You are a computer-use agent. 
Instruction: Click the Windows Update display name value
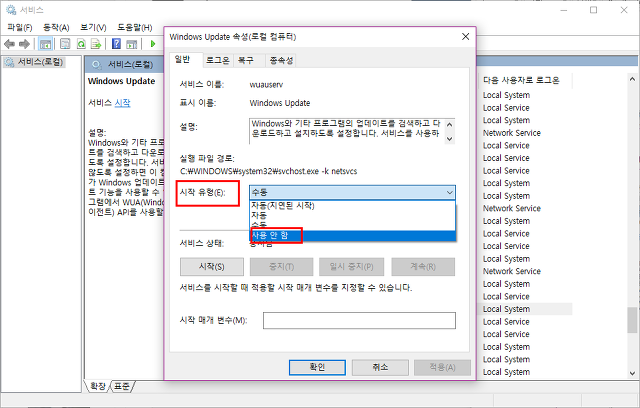click(280, 103)
